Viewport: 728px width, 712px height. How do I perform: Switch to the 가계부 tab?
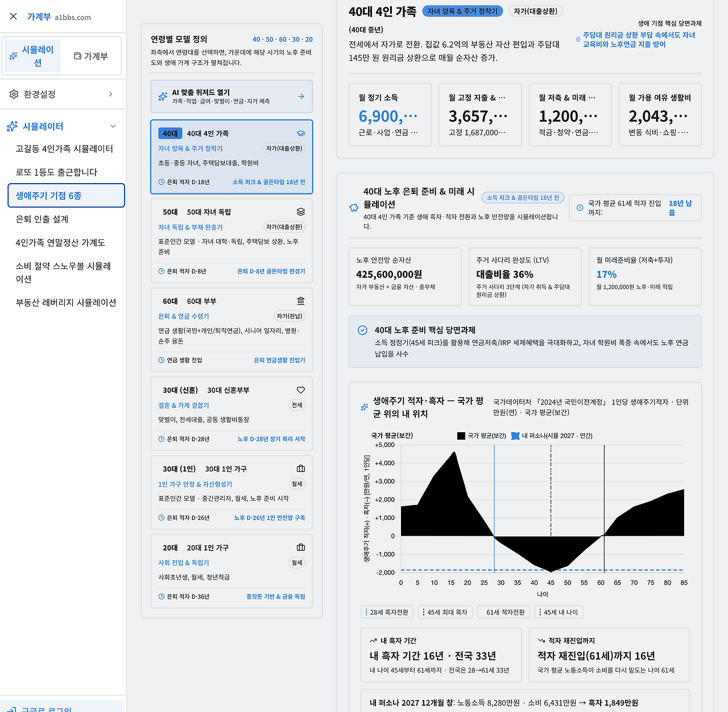pos(91,56)
